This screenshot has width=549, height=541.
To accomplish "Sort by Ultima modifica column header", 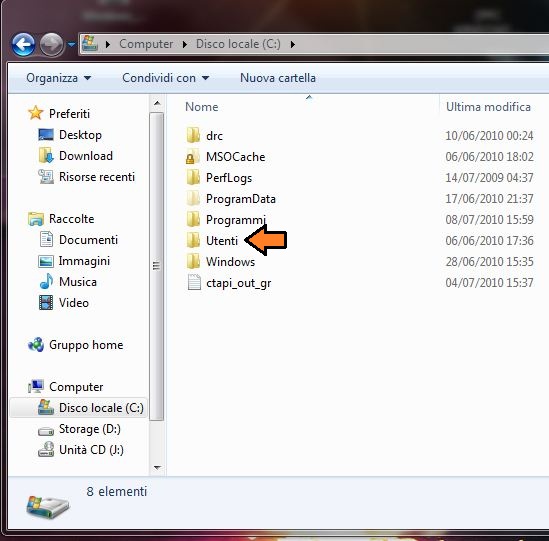I will [488, 107].
